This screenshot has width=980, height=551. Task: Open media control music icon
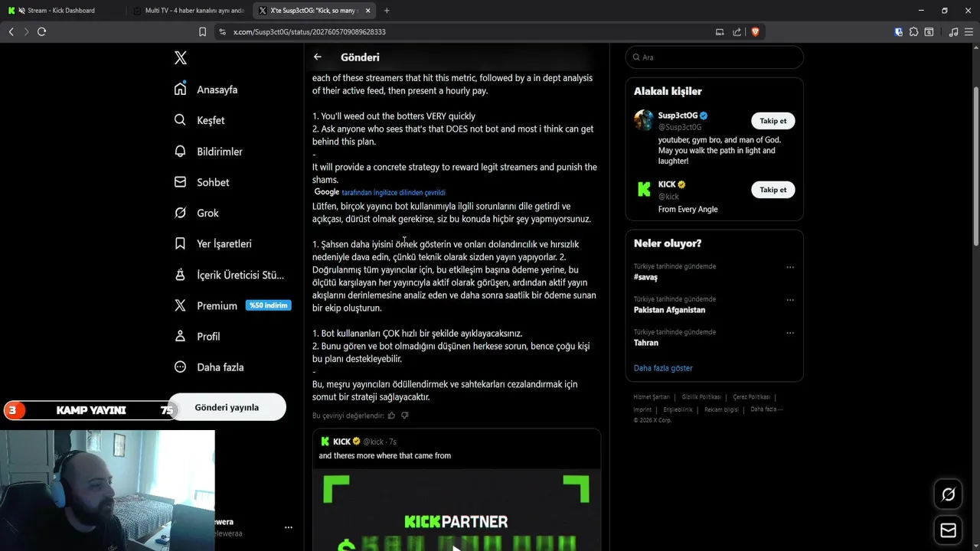point(953,32)
